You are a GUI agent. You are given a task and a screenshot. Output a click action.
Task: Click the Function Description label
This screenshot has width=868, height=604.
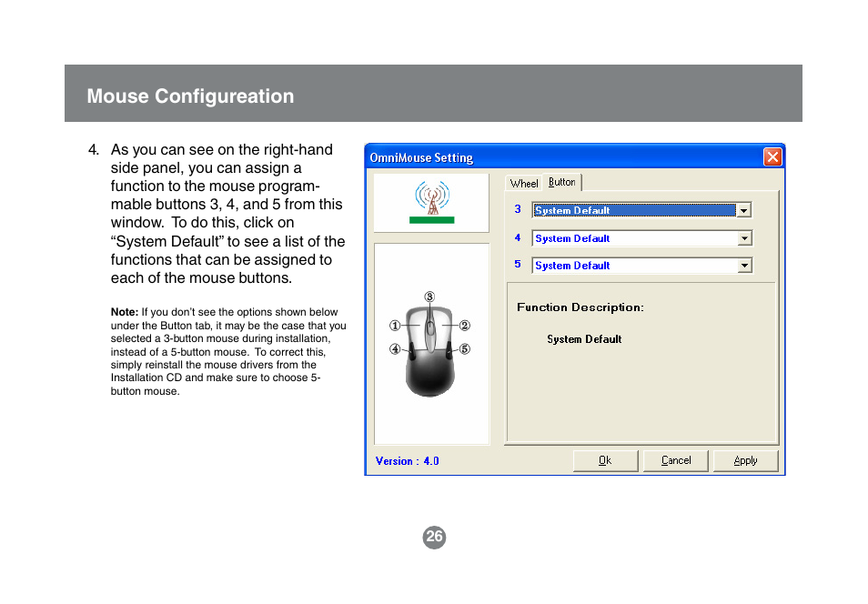pyautogui.click(x=580, y=307)
